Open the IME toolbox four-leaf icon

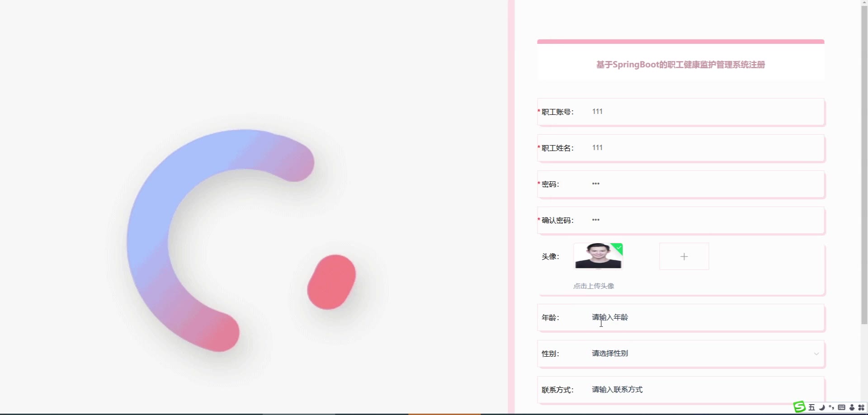pyautogui.click(x=861, y=407)
